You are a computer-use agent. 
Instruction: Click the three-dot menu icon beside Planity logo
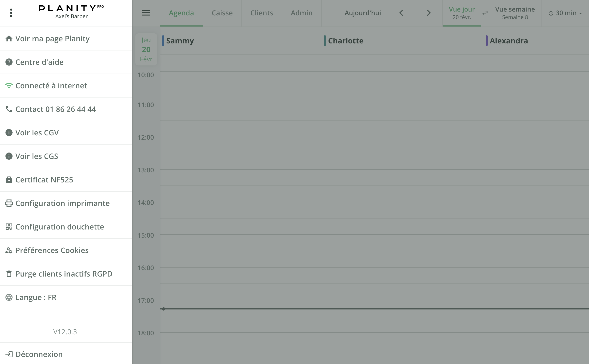coord(11,13)
